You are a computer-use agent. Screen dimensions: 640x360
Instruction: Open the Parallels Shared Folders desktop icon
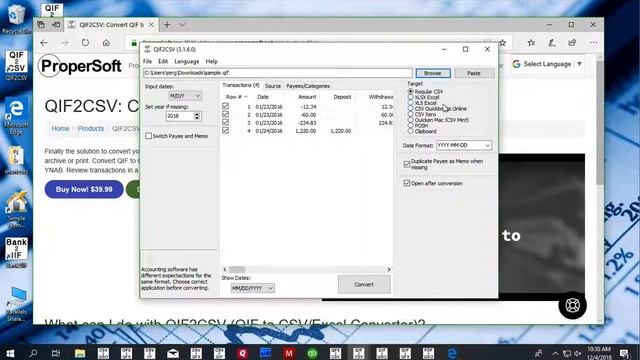(x=16, y=304)
